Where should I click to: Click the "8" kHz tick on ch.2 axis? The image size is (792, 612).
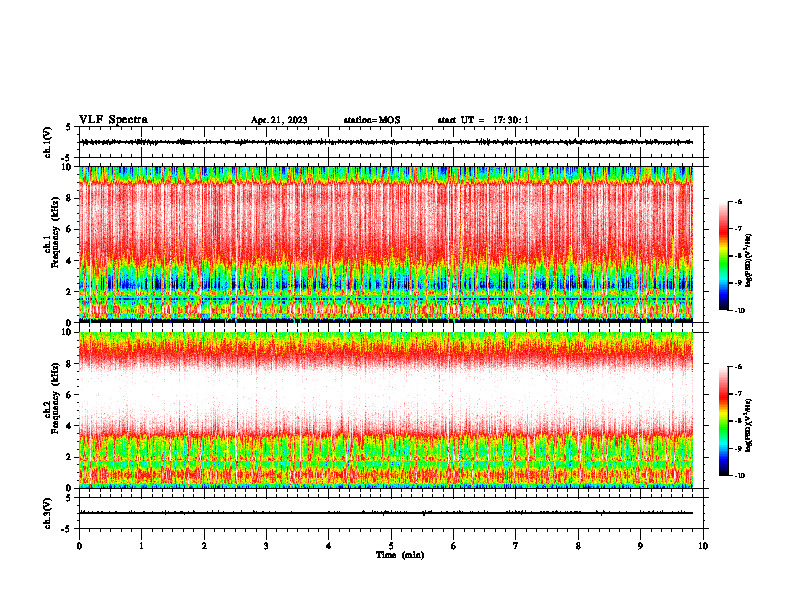pos(69,364)
